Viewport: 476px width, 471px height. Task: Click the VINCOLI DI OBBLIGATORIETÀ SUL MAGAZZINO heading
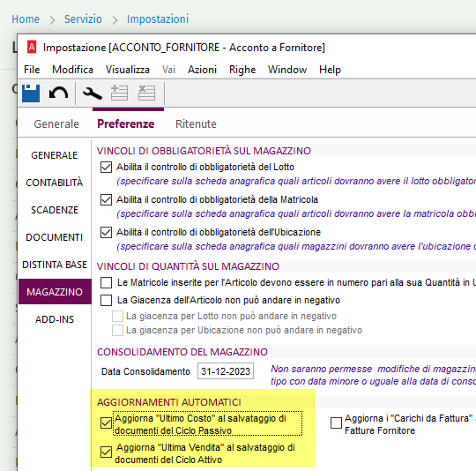tap(204, 151)
